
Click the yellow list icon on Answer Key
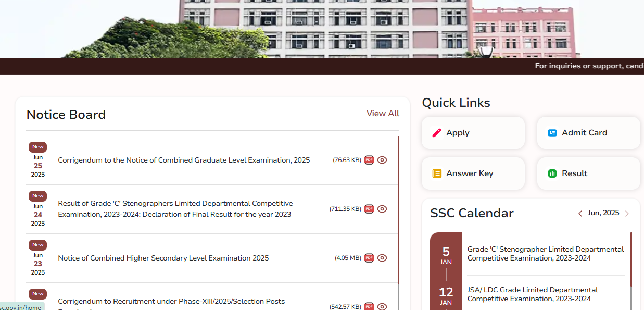tap(437, 173)
